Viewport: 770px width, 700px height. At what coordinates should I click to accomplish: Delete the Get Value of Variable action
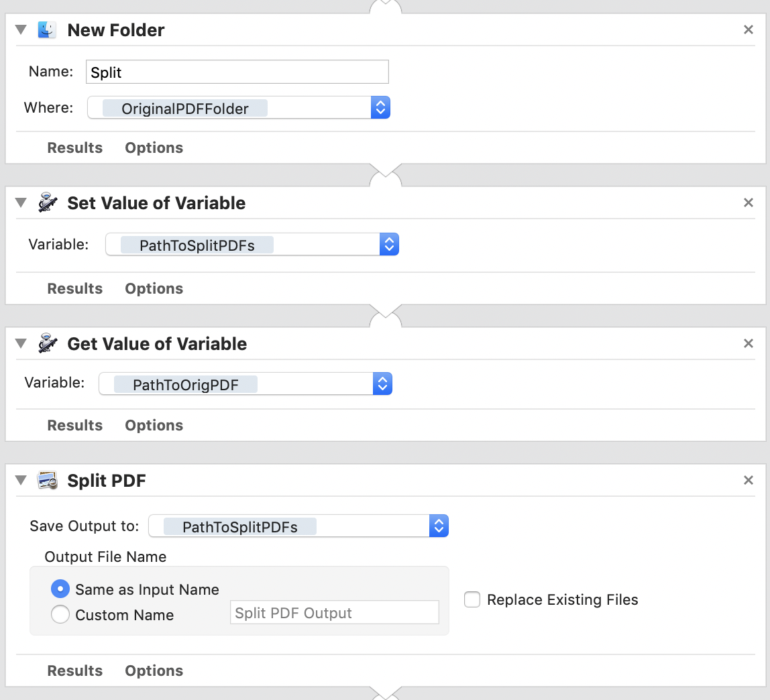(749, 344)
